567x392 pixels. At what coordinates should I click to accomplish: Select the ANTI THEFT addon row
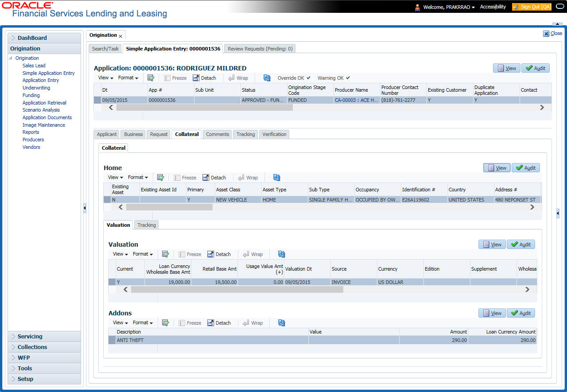tap(322, 340)
